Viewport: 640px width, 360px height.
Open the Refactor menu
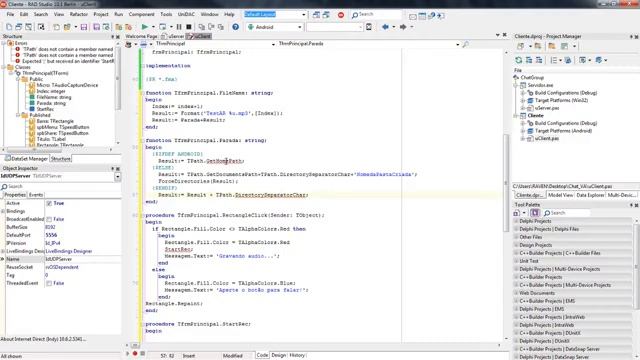click(x=79, y=14)
